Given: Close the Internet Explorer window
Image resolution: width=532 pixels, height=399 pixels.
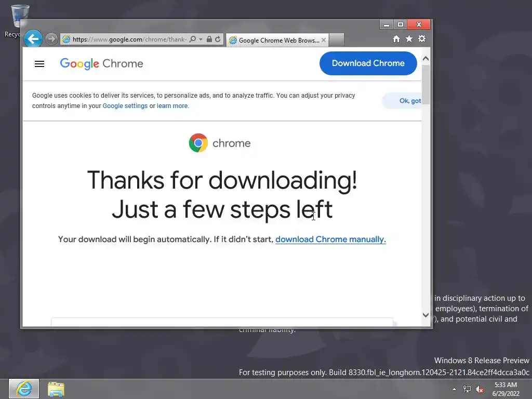Looking at the screenshot, I should pyautogui.click(x=419, y=25).
